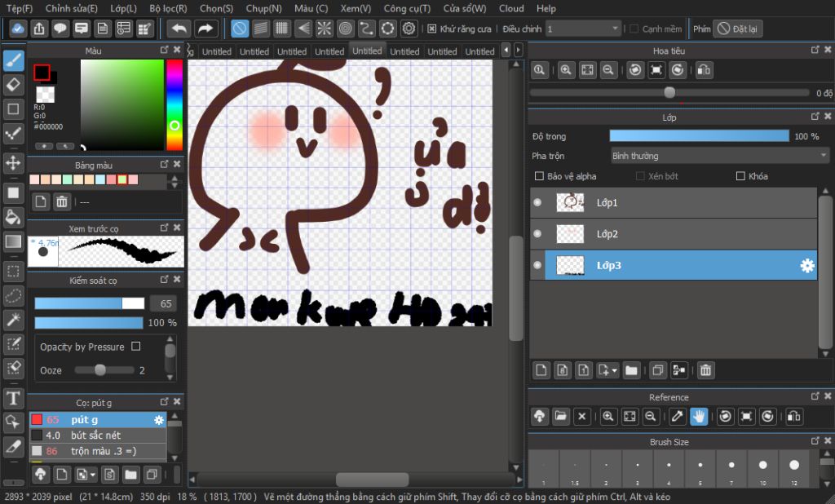Select the Bucket fill tool
This screenshot has width=835, height=504.
pyautogui.click(x=13, y=218)
